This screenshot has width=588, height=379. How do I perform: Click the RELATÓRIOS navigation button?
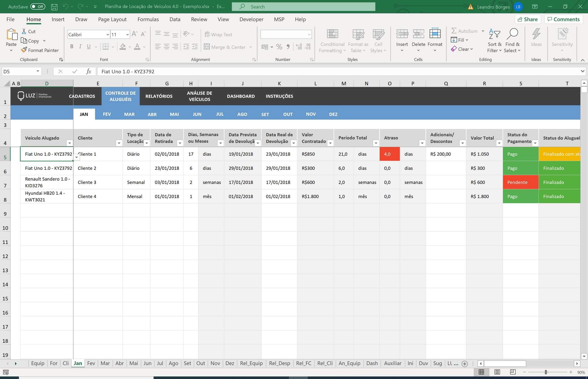pyautogui.click(x=159, y=96)
